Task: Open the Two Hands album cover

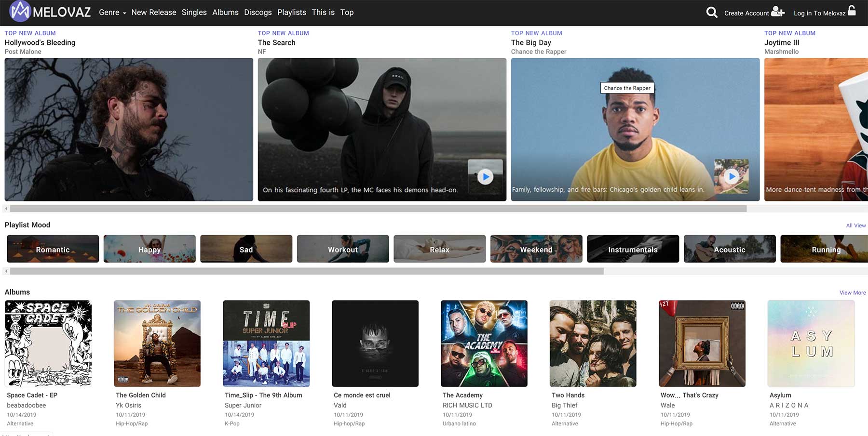Action: click(593, 344)
